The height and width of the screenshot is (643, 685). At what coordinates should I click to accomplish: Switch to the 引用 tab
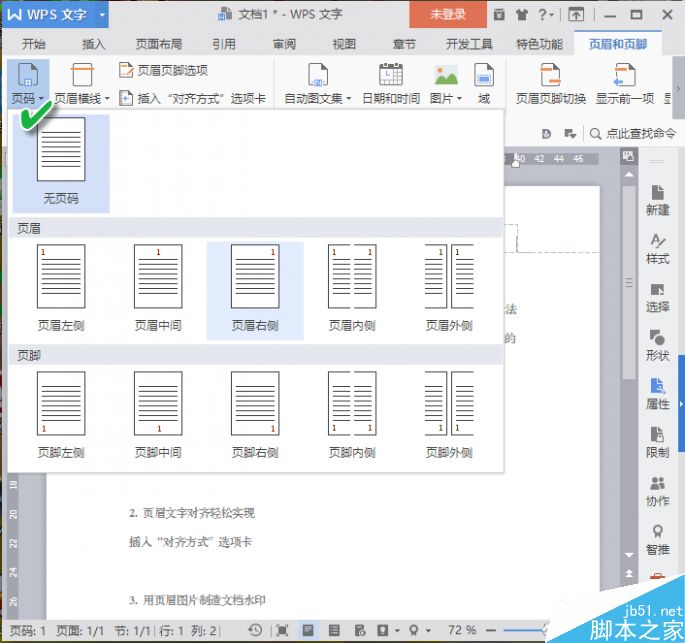pyautogui.click(x=224, y=44)
